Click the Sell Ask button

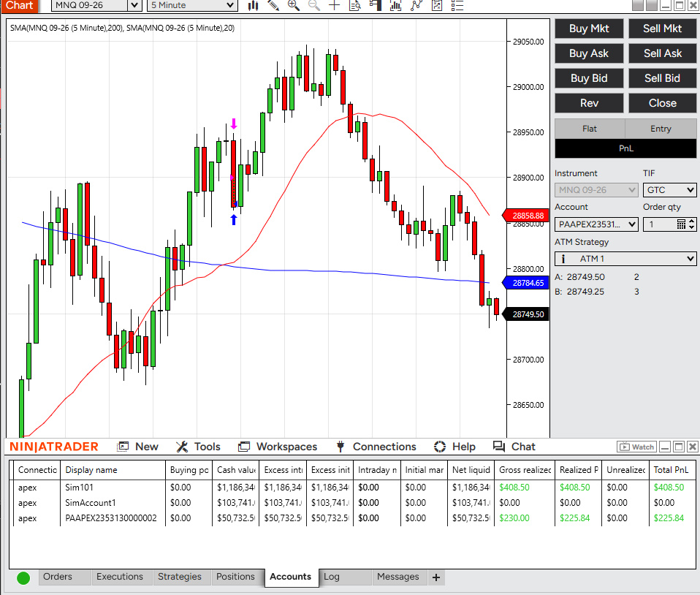click(662, 53)
